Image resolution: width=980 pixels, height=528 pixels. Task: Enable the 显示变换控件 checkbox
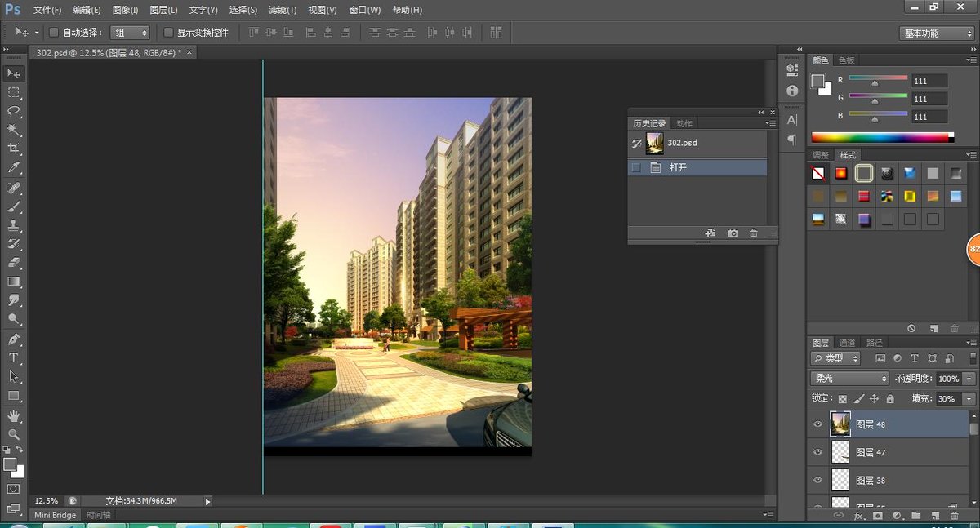click(x=168, y=33)
